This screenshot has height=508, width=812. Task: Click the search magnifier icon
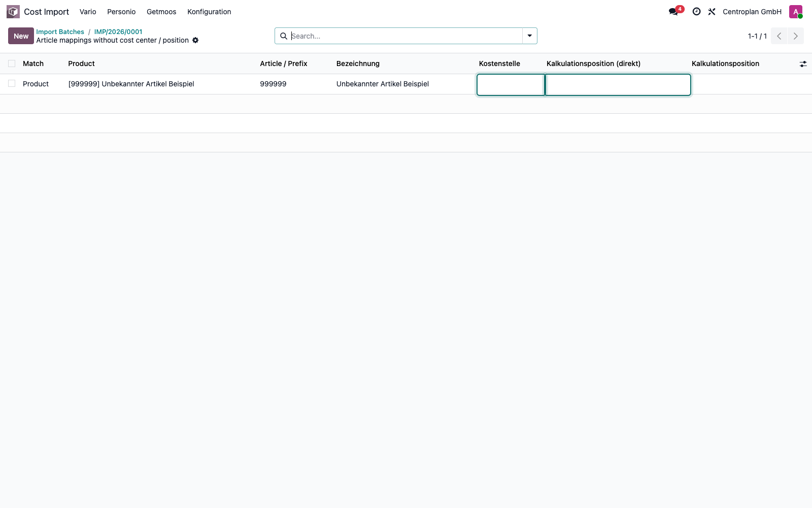tap(284, 36)
